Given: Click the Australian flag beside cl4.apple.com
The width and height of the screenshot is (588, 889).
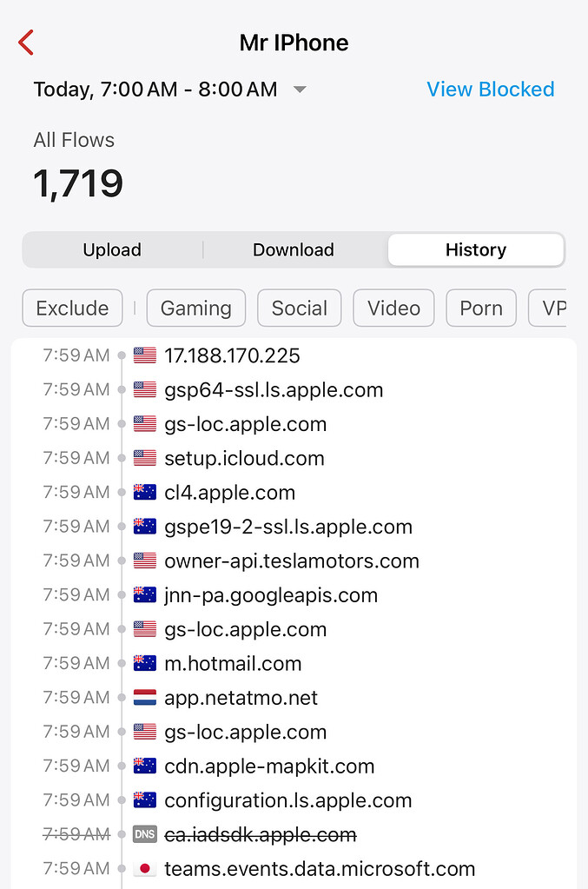Looking at the screenshot, I should pyautogui.click(x=144, y=493).
